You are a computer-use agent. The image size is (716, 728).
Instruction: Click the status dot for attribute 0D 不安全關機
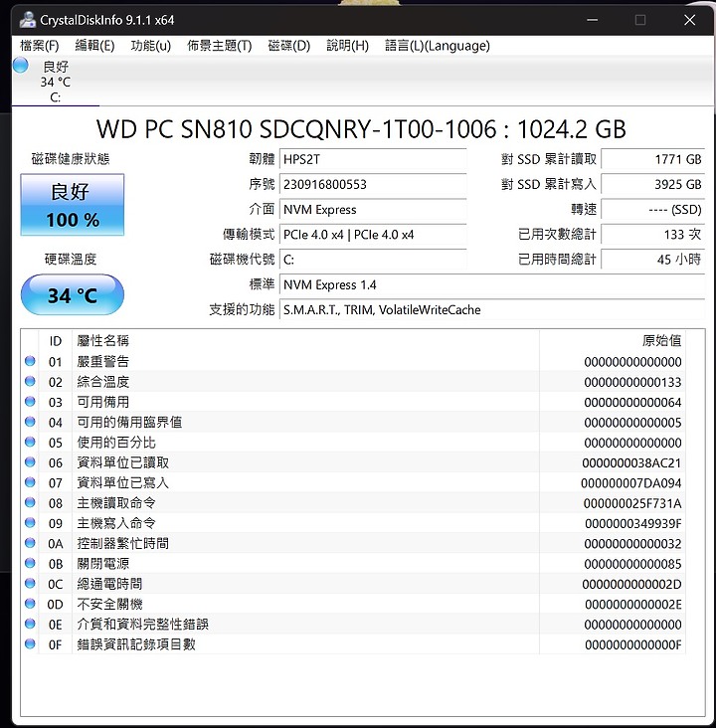(x=30, y=604)
